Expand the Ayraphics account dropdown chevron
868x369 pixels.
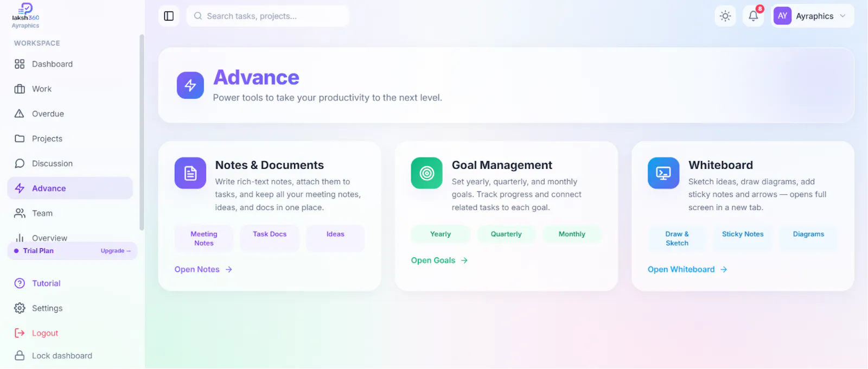point(843,16)
